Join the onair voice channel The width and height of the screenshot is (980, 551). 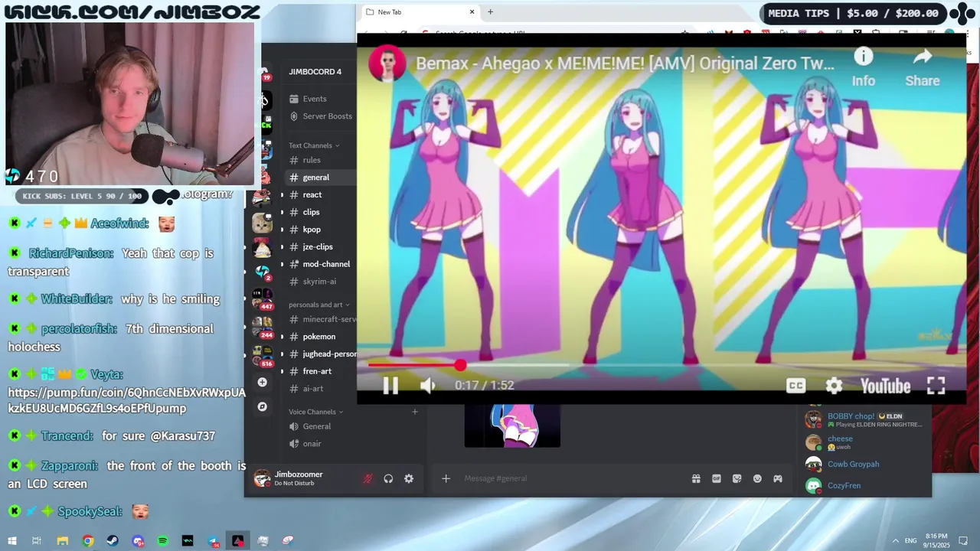tap(312, 444)
